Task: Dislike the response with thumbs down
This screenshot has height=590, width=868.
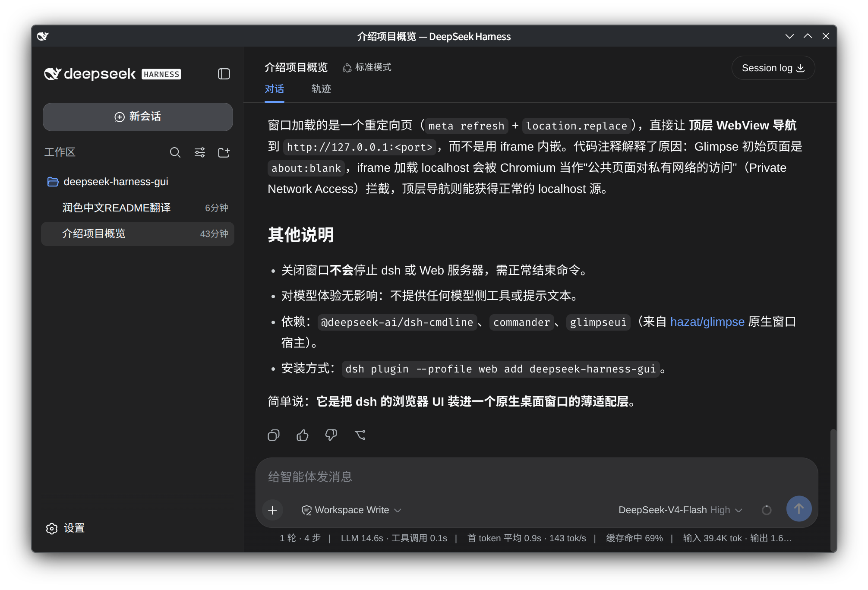Action: [x=331, y=435]
